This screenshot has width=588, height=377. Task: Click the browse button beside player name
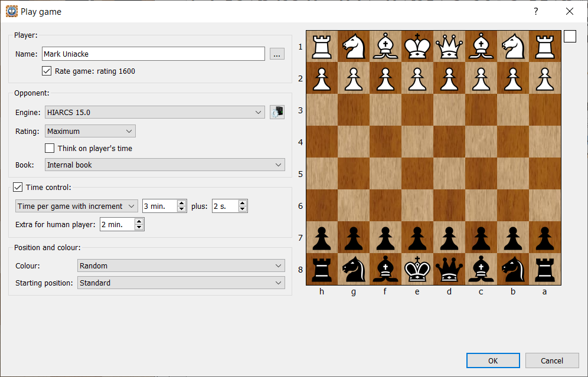coord(277,54)
